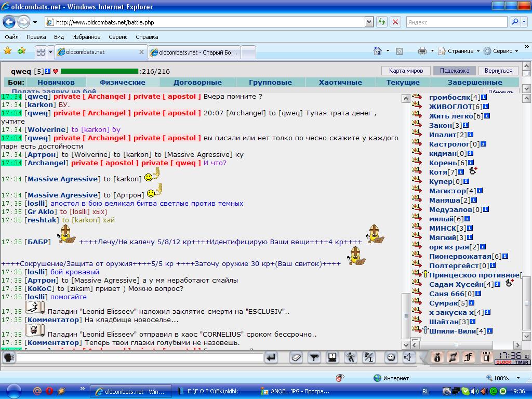Click the pink crossed-arrows transfer button
Image resolution: width=532 pixels, height=399 pixels.
click(453, 357)
